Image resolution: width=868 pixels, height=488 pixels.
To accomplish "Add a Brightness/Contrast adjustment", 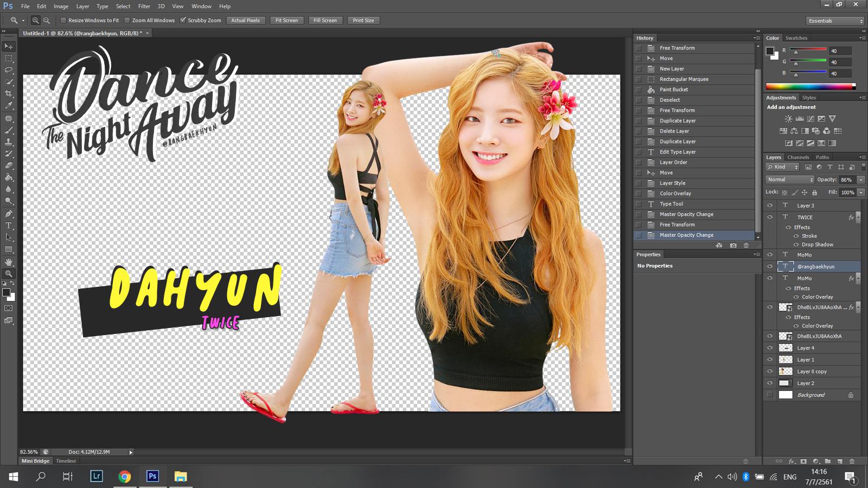I will point(788,119).
